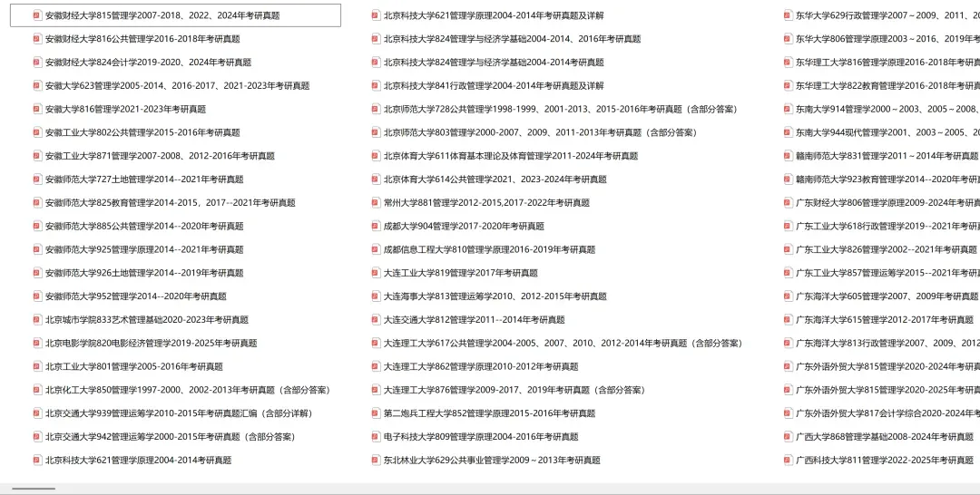This screenshot has height=495, width=980.
Task: Click PDF icon beside 北京科技大学841行政管理学
Action: (x=376, y=85)
